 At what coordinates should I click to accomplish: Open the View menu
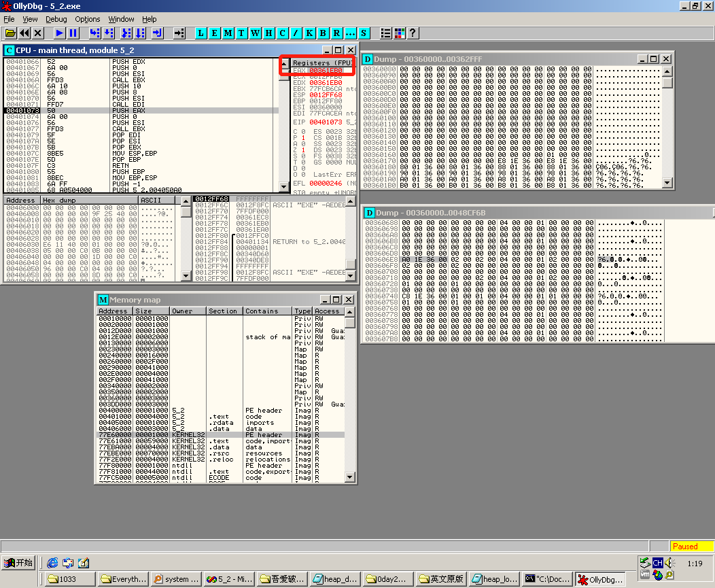pyautogui.click(x=30, y=19)
